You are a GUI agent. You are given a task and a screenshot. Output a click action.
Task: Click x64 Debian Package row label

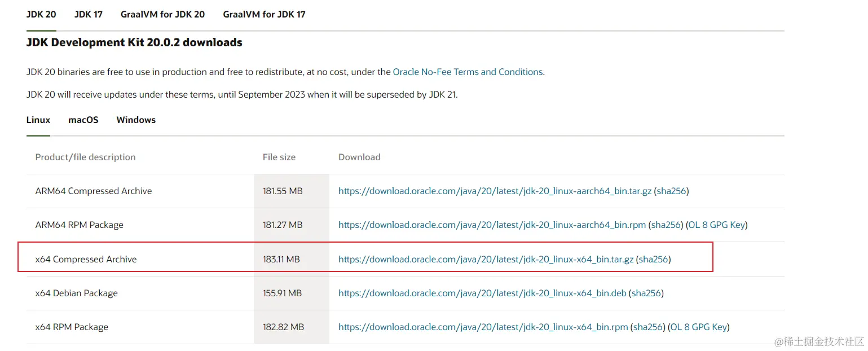(76, 293)
